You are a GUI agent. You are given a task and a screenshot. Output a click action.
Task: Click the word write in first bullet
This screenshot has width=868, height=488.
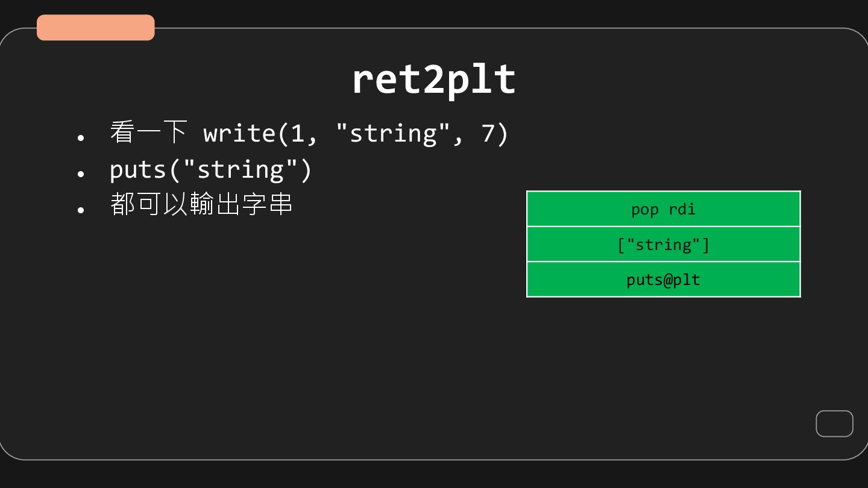click(239, 133)
